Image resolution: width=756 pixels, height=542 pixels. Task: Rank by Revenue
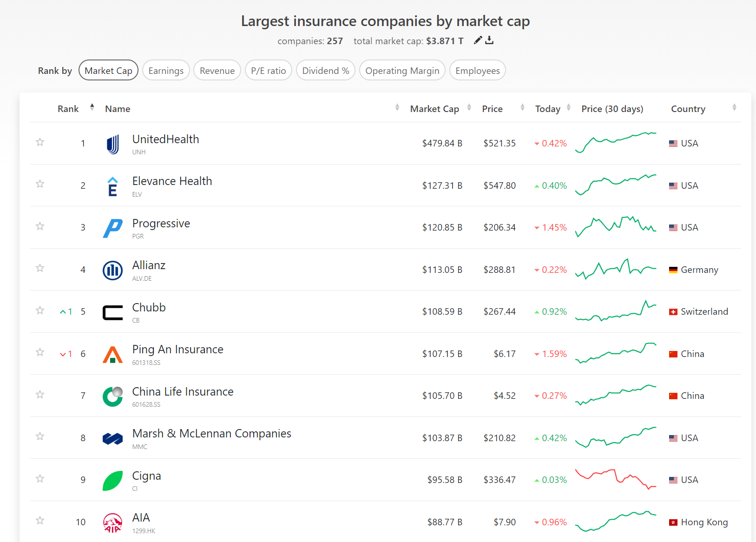[x=217, y=70]
